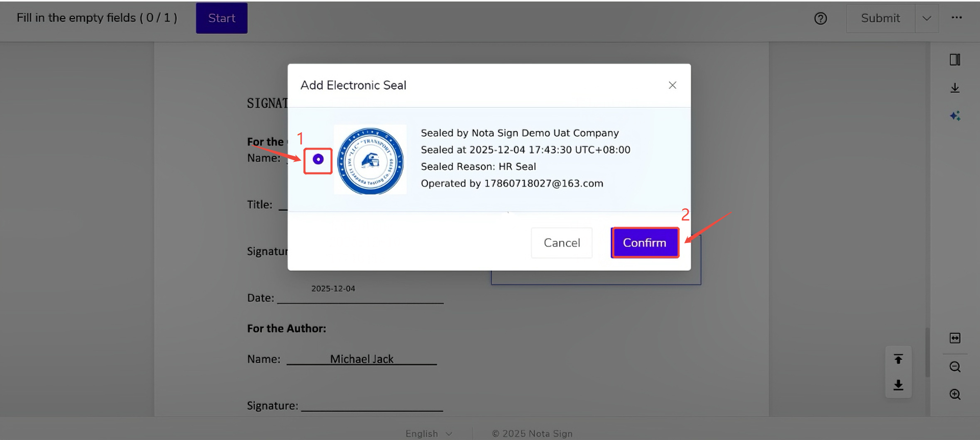Open the help question mark icon

click(820, 18)
